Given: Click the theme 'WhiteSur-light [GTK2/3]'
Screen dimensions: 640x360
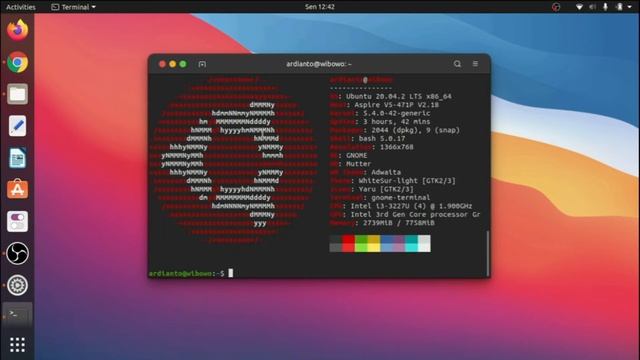Looking at the screenshot, I should (407, 180).
